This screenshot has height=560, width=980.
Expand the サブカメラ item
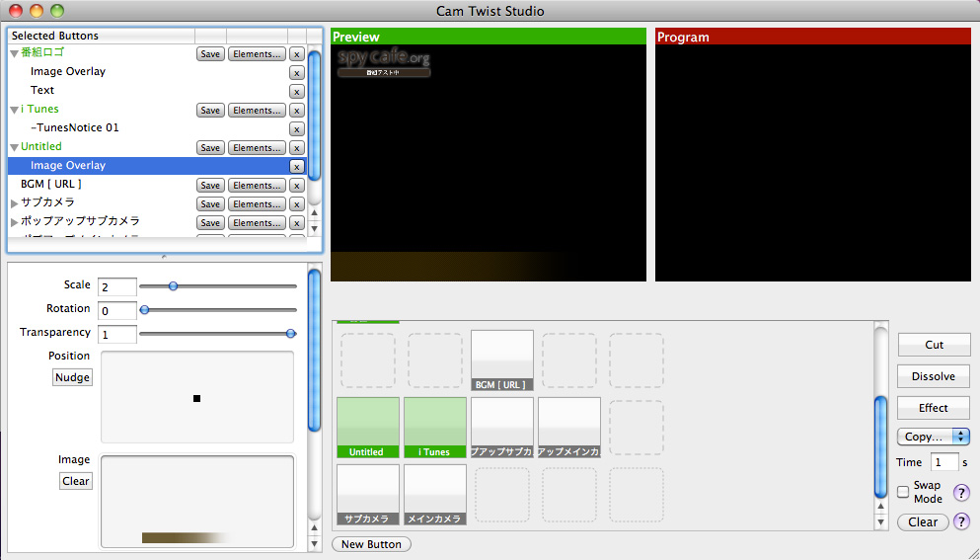pos(14,203)
